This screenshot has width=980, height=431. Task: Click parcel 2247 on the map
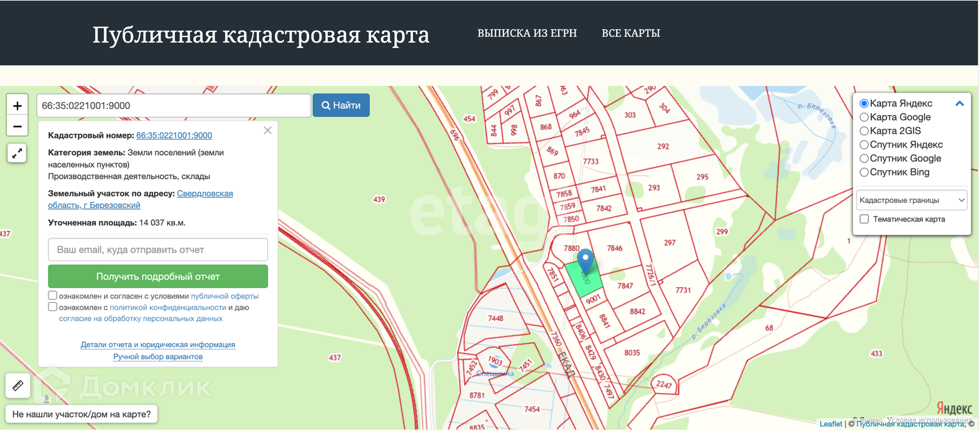[x=664, y=384]
